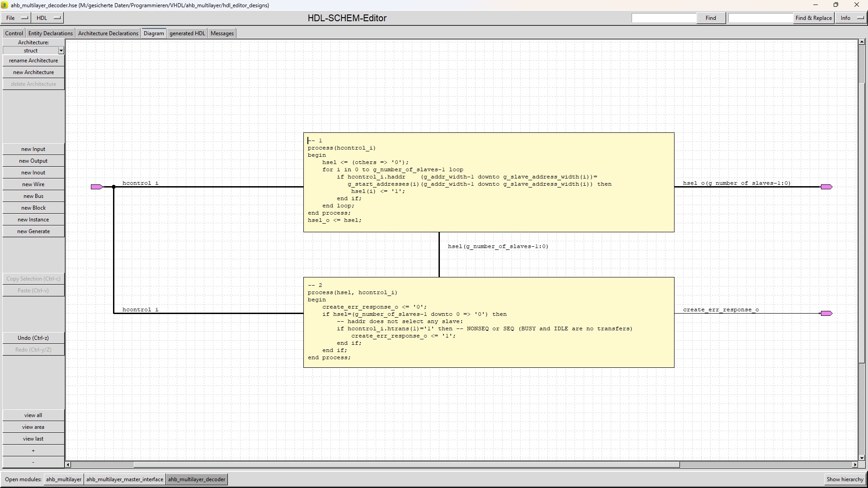Switch to ahb_multilayer_master_interface module

[125, 479]
